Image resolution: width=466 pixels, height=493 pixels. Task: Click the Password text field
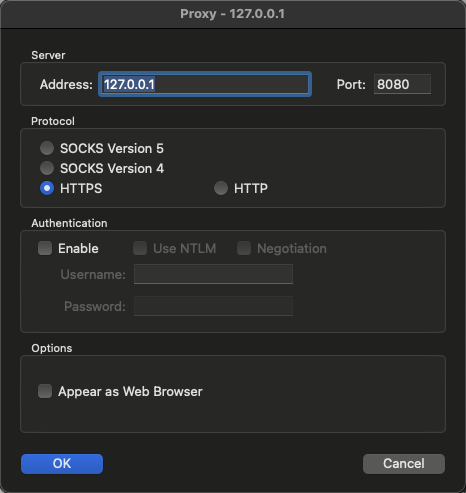213,306
